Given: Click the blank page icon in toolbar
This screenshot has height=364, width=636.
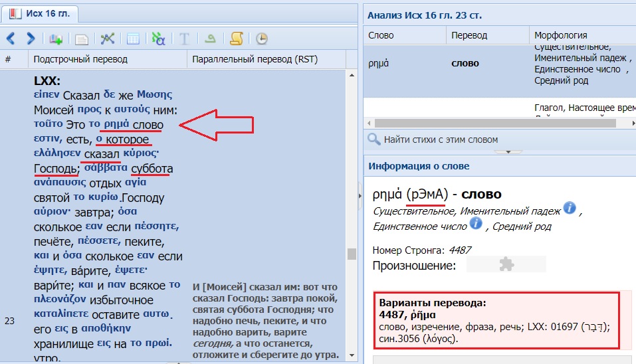Looking at the screenshot, I should [x=81, y=39].
